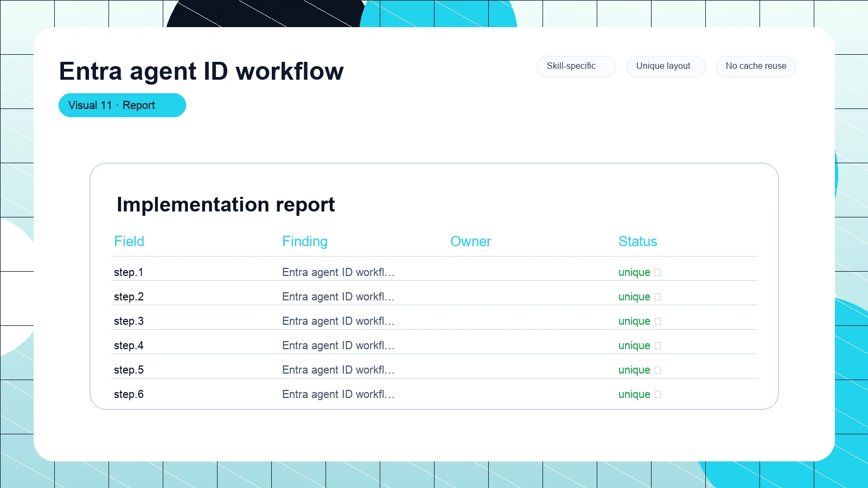Screen dimensions: 868x488
Task: Click the unique status in step.5 row
Action: point(640,370)
